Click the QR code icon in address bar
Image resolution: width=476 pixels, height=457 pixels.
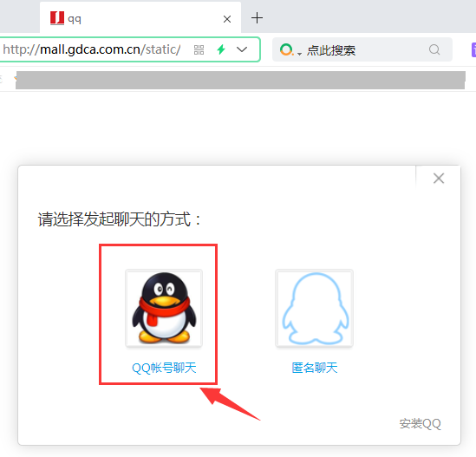[x=199, y=49]
